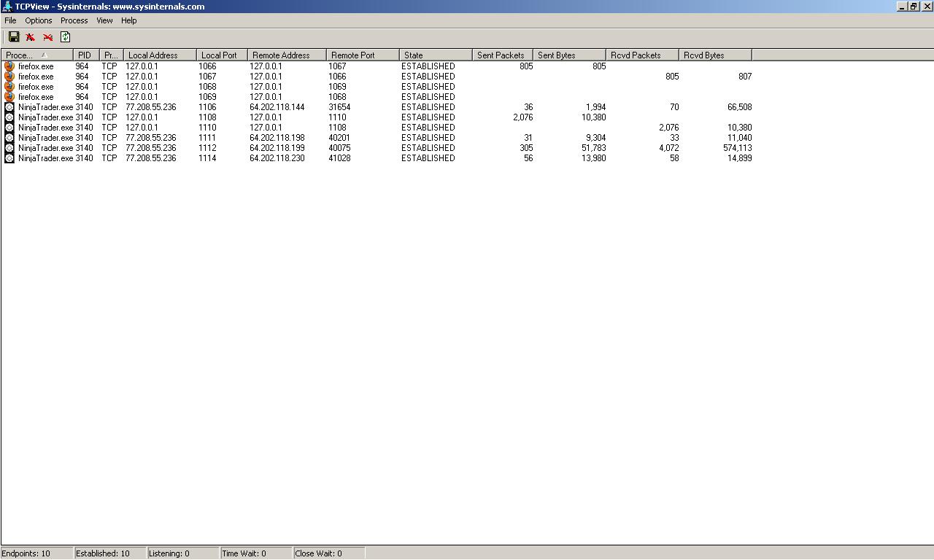934x560 pixels.
Task: Click remote port value 40201
Action: tap(339, 138)
